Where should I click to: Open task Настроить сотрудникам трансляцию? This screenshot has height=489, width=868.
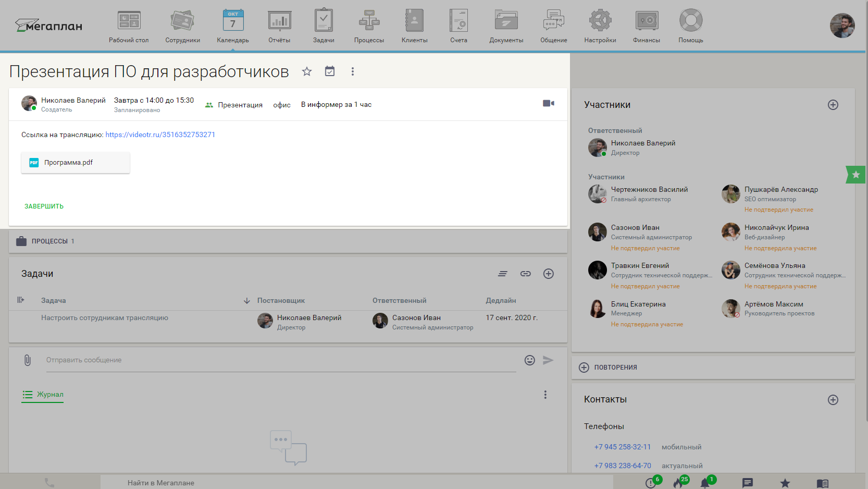(105, 318)
